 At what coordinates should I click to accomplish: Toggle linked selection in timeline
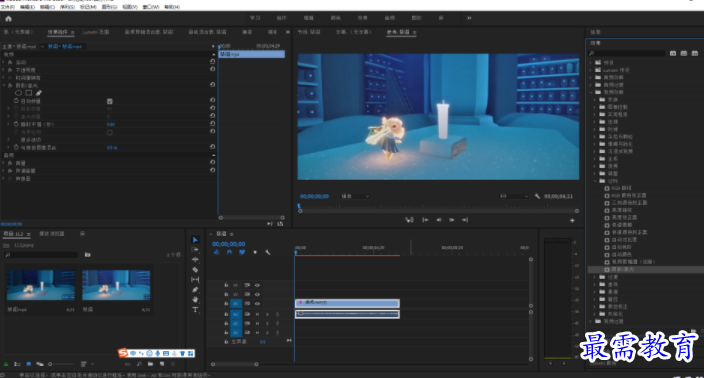pyautogui.click(x=242, y=252)
